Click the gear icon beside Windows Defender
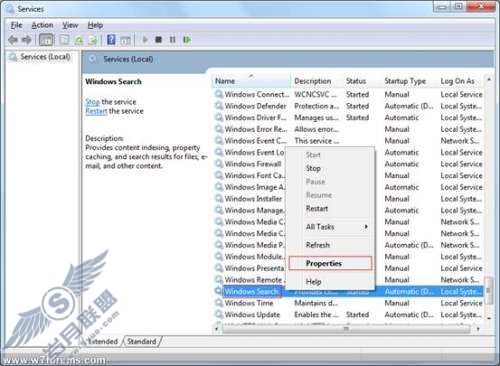Screen dimensions: 500x366 click(x=219, y=106)
